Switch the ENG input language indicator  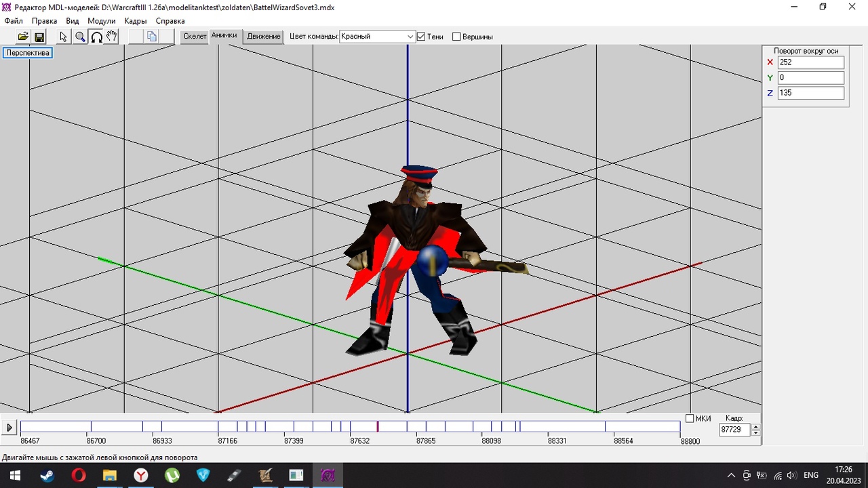click(811, 475)
